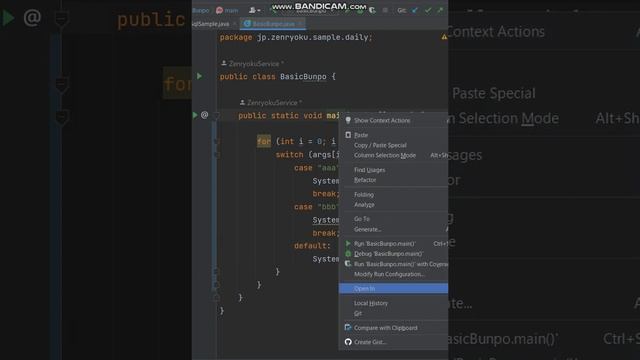The image size is (640, 360).
Task: Click the run gutter arrow beside main method
Action: click(x=195, y=116)
